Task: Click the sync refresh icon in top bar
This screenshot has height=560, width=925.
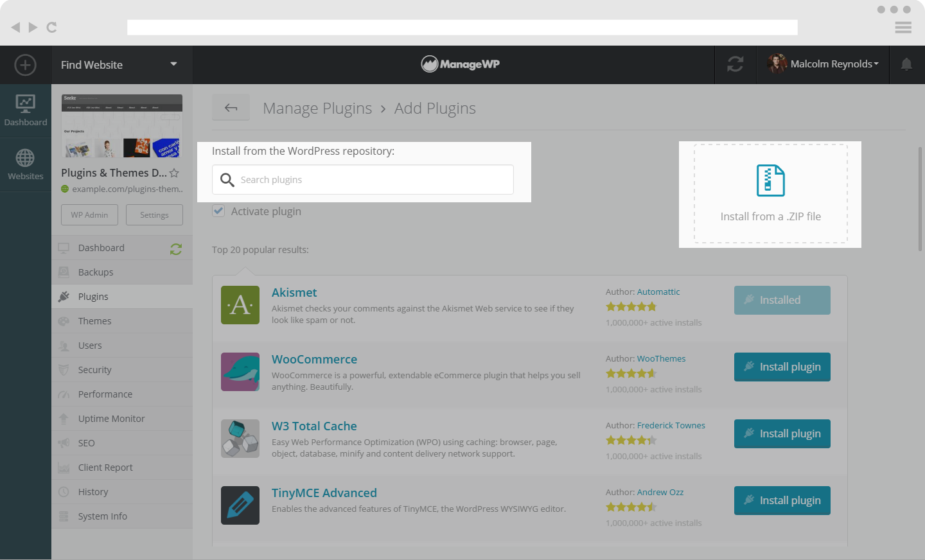Action: [736, 64]
